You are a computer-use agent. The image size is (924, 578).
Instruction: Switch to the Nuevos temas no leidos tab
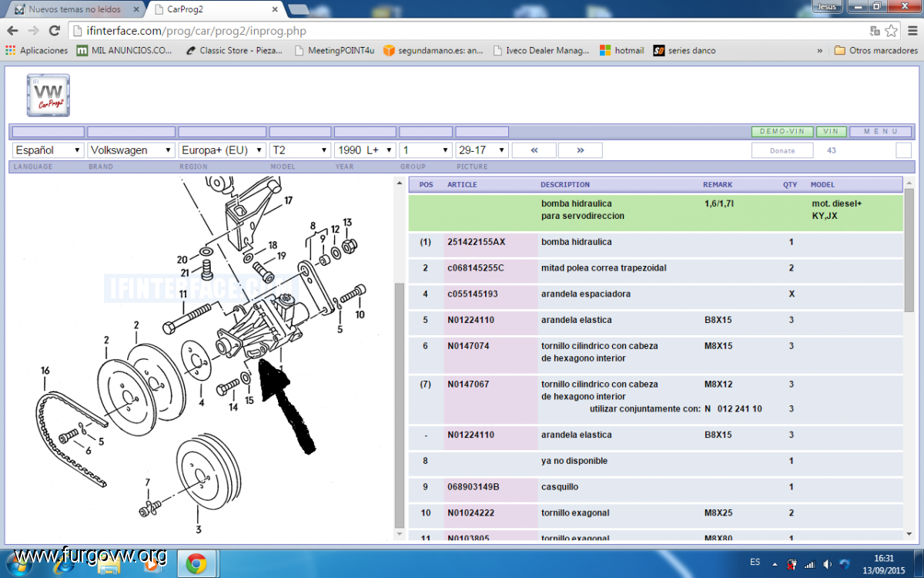tap(75, 10)
